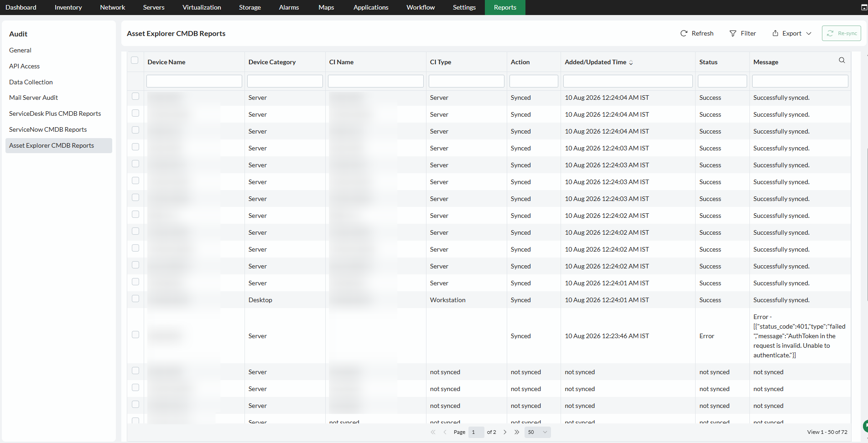Click the Device Category filter input
This screenshot has width=868, height=443.
pos(285,81)
